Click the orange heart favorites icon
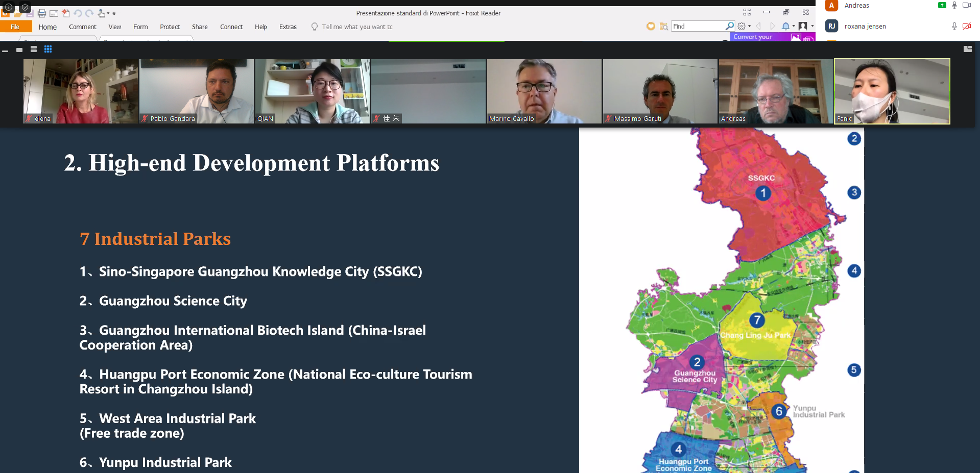Viewport: 980px width, 473px height. (650, 26)
